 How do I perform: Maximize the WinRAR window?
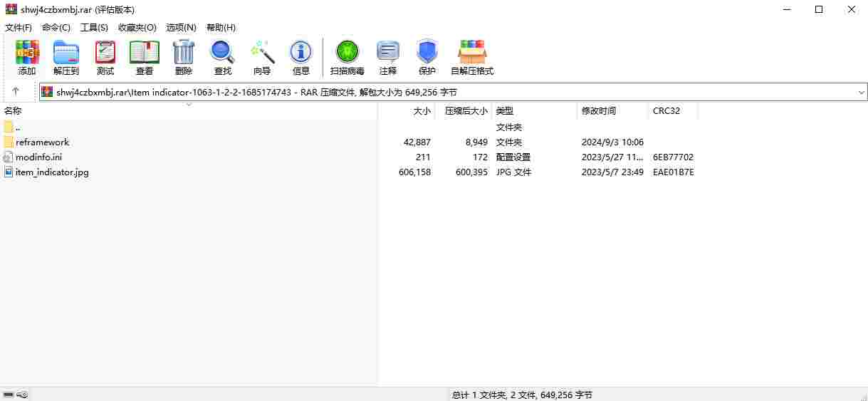[x=819, y=9]
